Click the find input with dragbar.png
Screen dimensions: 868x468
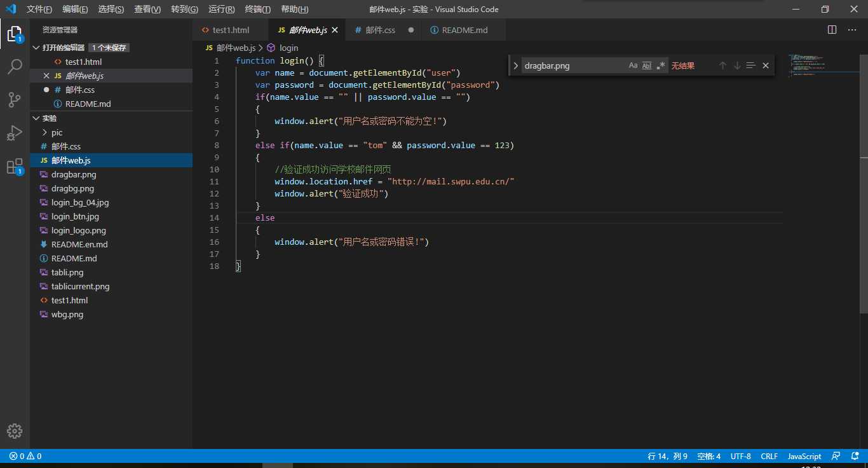574,65
